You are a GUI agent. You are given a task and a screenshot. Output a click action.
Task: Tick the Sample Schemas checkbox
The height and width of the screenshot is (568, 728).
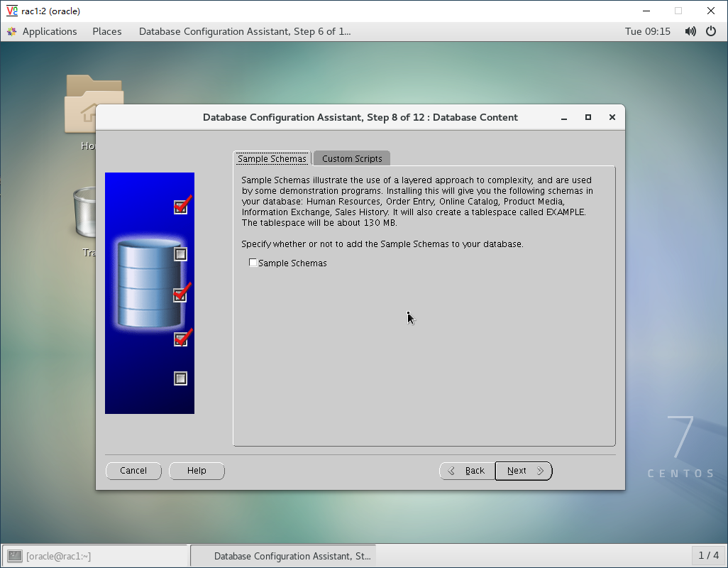point(253,263)
